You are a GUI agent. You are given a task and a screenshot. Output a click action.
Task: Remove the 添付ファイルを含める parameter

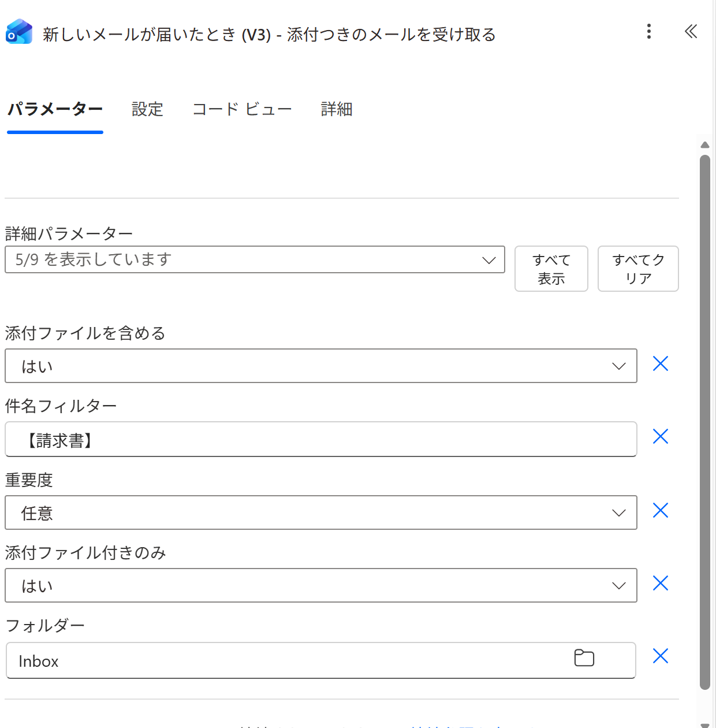pyautogui.click(x=661, y=363)
